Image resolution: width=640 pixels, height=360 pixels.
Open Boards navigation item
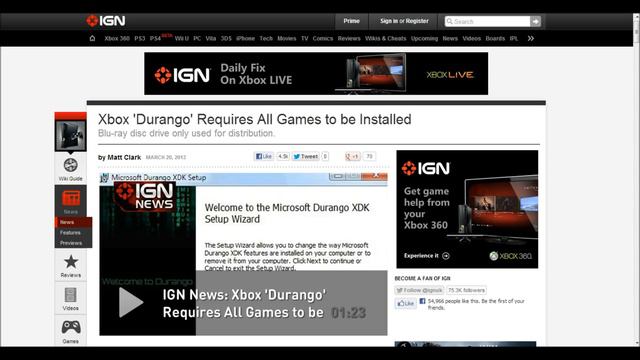[x=495, y=38]
